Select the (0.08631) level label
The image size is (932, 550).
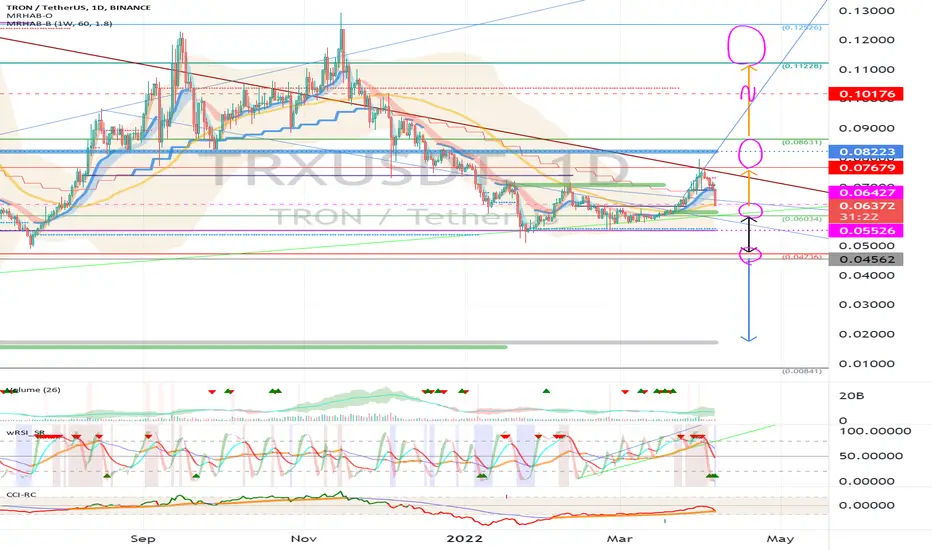point(801,143)
